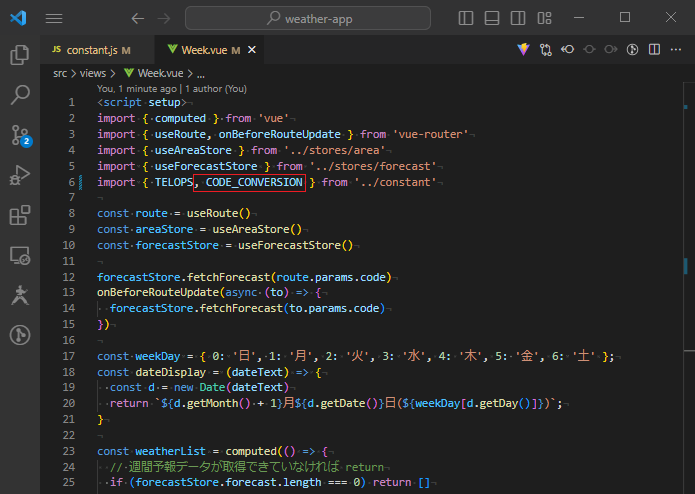Click '1 author (You)' CodeLens
This screenshot has width=695, height=494.
[216, 89]
